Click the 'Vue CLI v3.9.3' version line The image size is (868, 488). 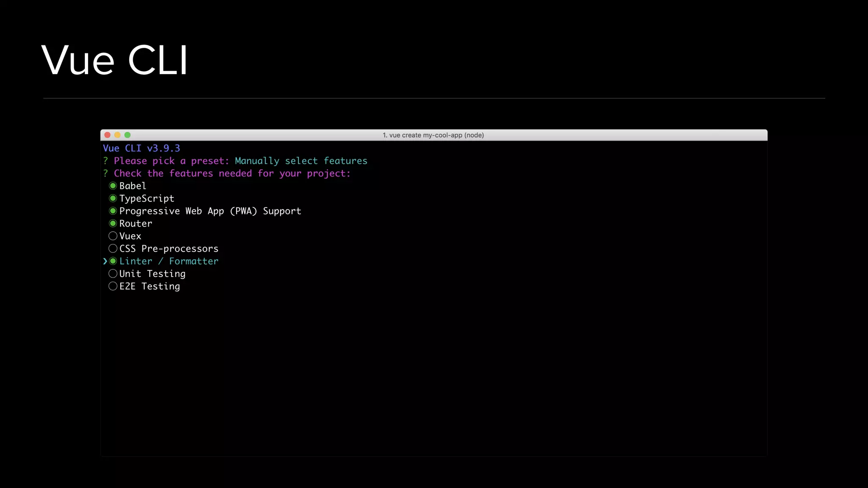pos(142,148)
